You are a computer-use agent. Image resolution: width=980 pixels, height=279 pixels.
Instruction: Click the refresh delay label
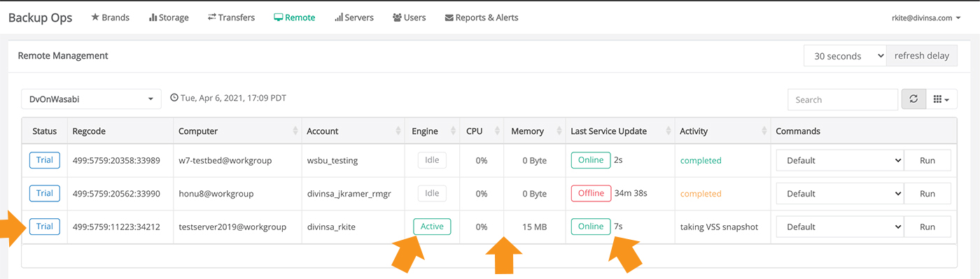922,56
